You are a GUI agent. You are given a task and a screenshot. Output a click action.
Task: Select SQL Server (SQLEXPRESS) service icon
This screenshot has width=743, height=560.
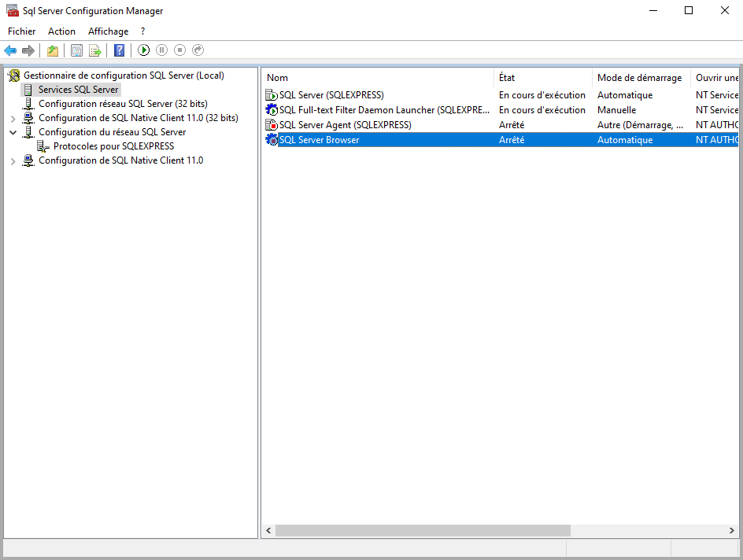point(272,95)
